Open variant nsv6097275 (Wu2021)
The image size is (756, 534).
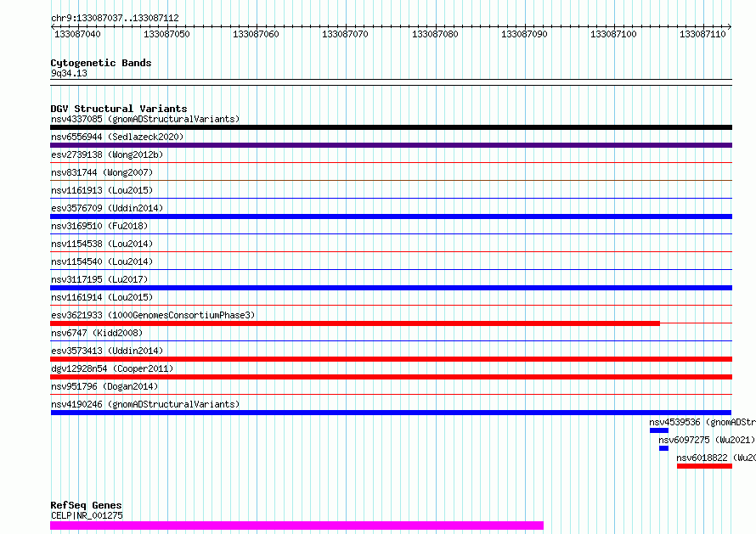click(x=707, y=440)
